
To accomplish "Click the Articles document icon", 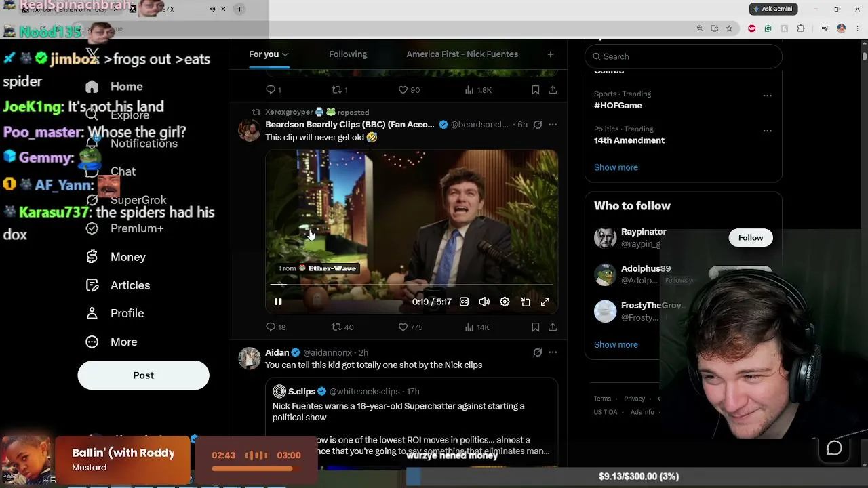I will click(x=92, y=285).
